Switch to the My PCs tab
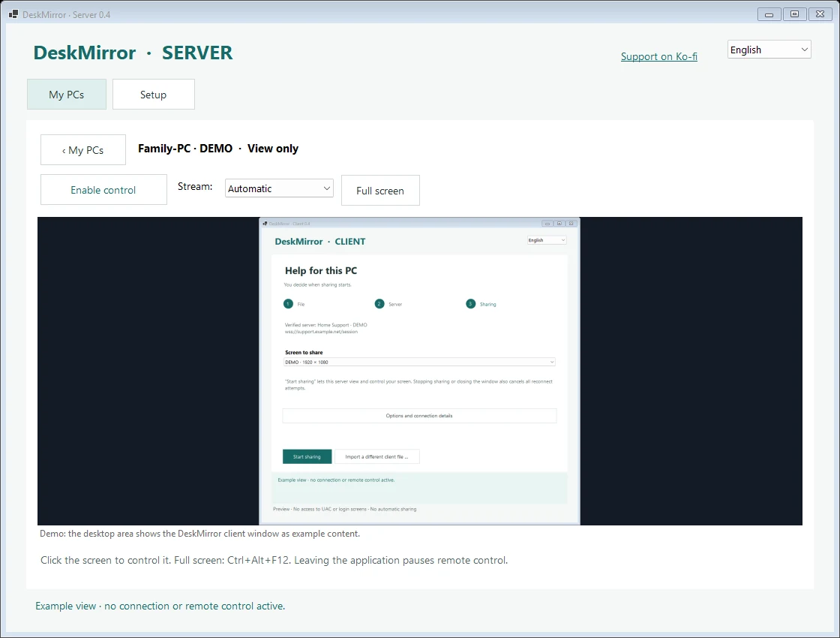The width and height of the screenshot is (840, 638). point(67,95)
